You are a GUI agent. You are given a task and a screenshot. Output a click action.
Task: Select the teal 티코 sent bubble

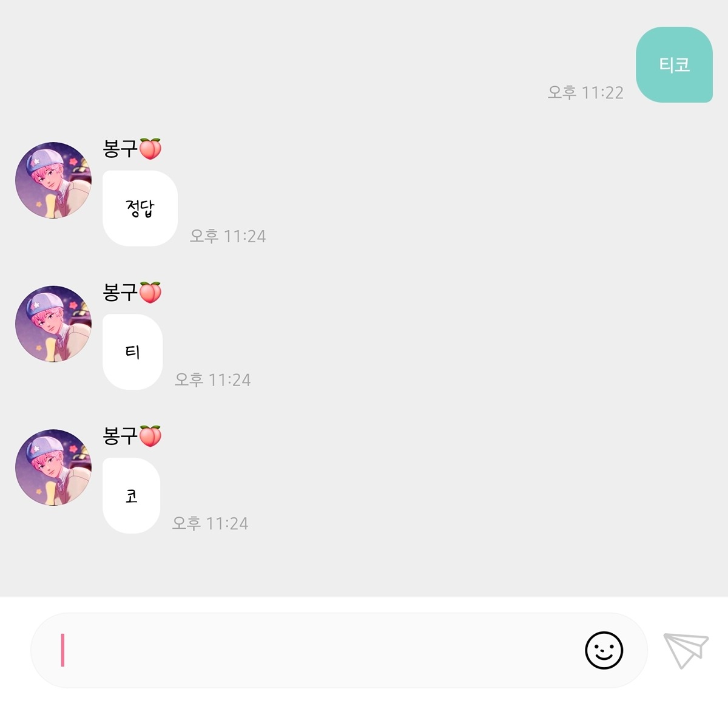[x=674, y=64]
